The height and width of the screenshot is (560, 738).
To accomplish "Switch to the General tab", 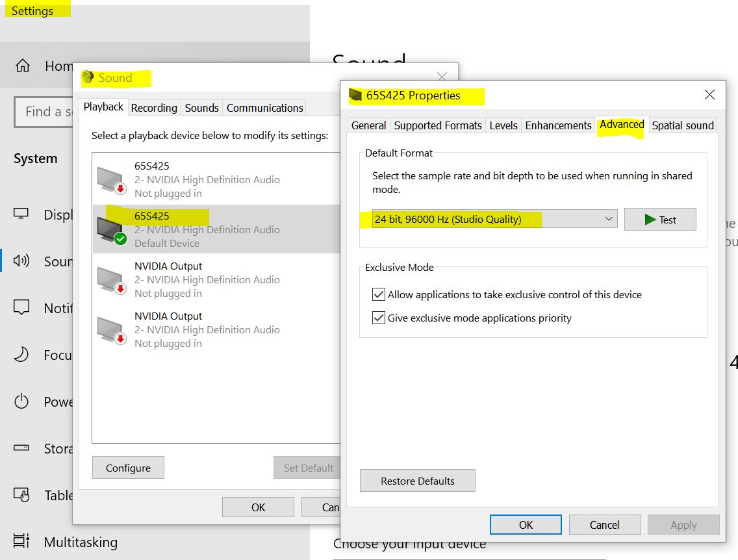I will [368, 125].
